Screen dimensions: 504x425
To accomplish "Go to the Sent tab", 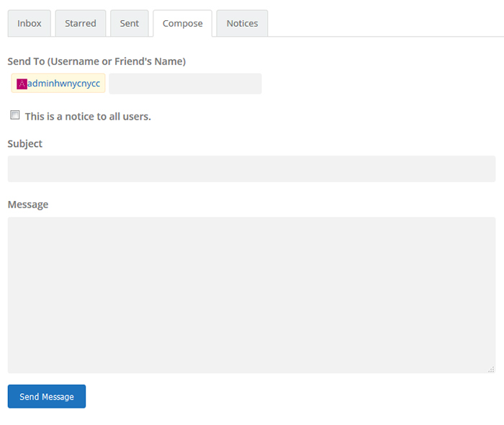I will (x=130, y=24).
